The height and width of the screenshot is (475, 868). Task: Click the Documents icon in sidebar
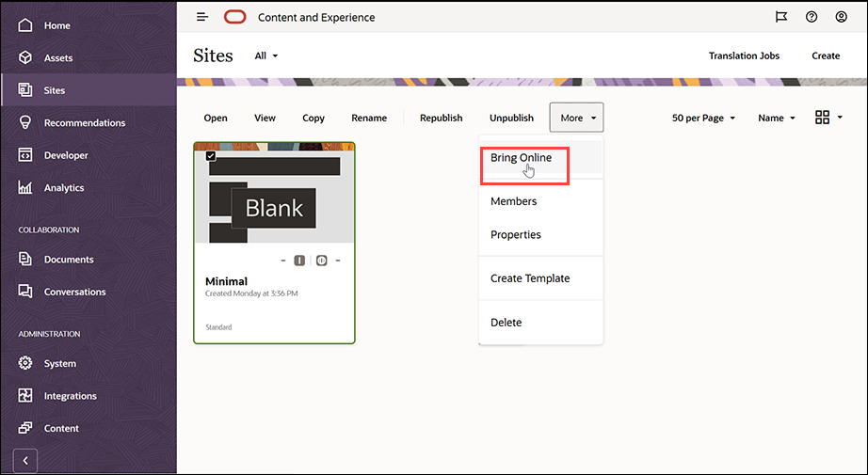point(25,259)
